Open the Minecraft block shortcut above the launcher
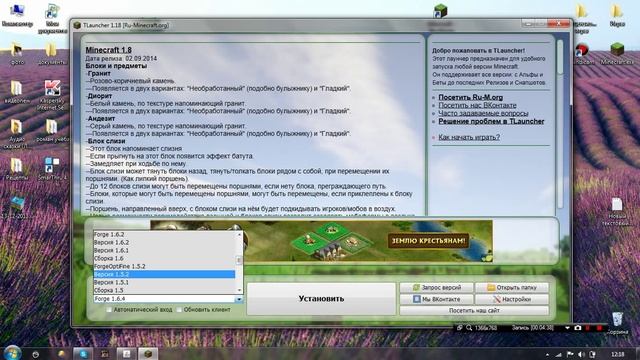This screenshot has width=640, height=360. tap(440, 11)
